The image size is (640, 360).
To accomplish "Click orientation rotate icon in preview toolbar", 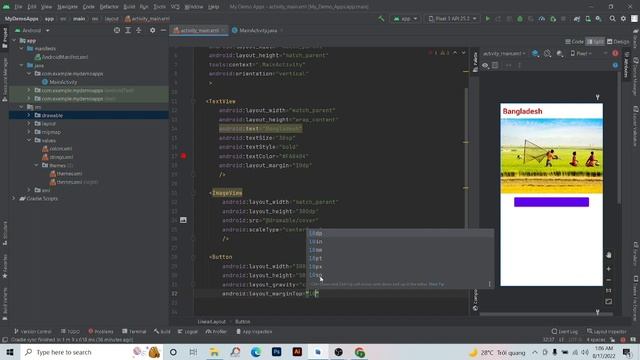I will click(x=547, y=53).
